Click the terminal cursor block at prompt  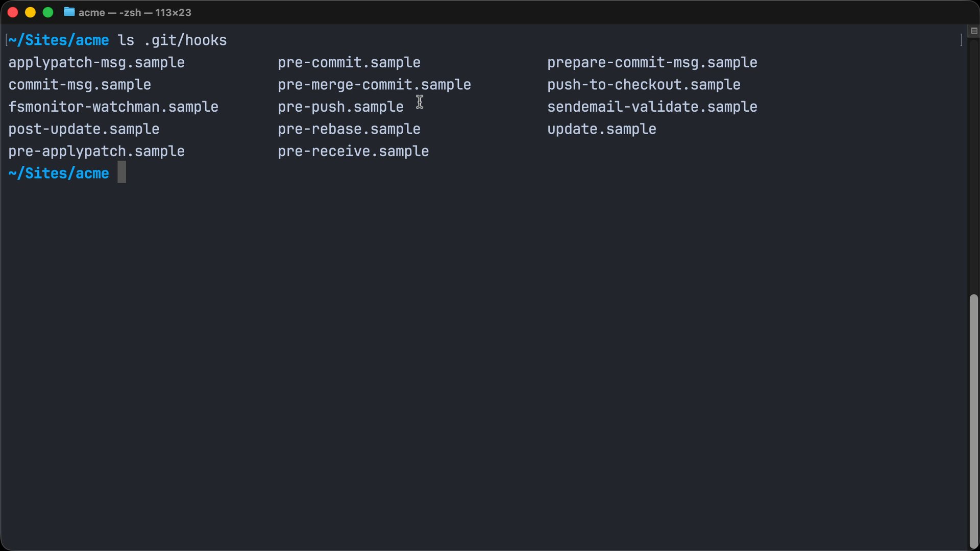(121, 172)
